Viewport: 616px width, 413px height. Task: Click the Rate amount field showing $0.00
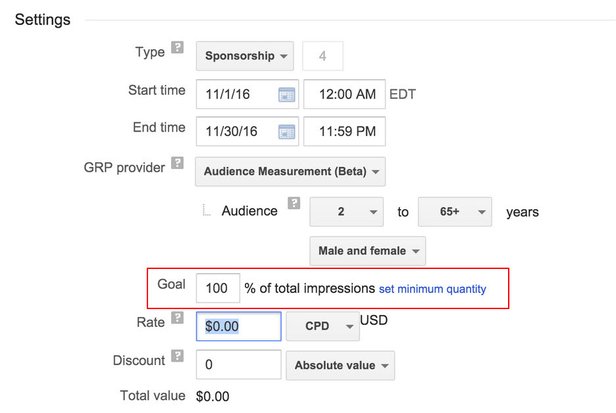237,326
